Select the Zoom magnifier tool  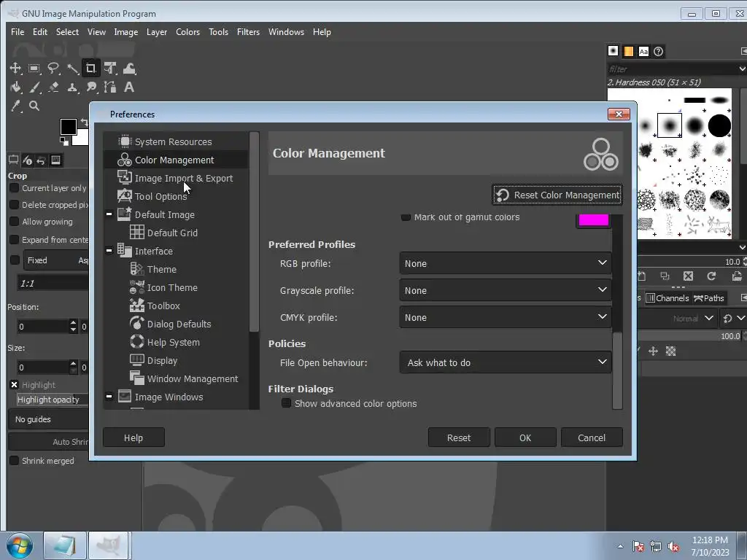click(34, 106)
